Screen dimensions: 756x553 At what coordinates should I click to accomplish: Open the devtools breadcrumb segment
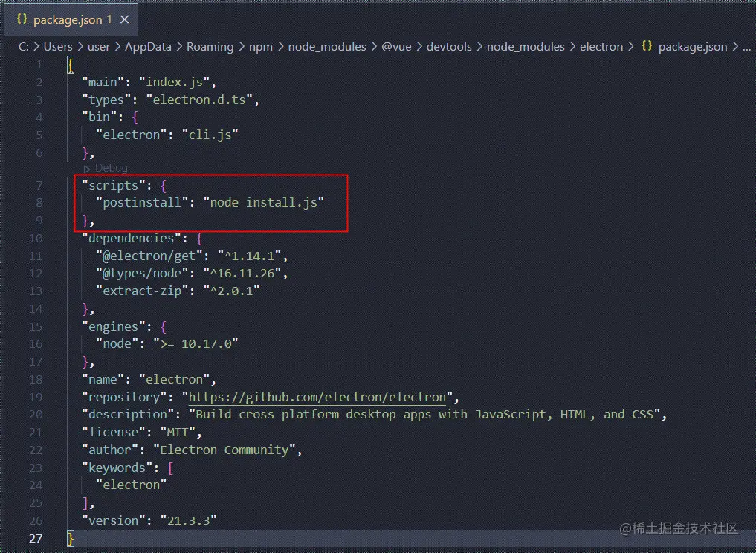pos(449,46)
